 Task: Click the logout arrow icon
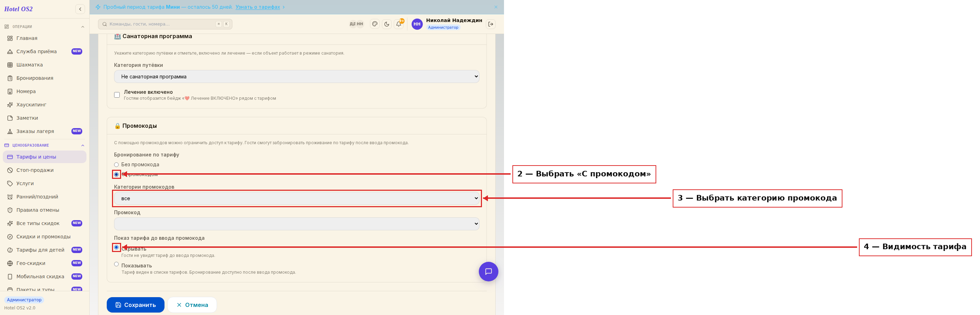491,24
